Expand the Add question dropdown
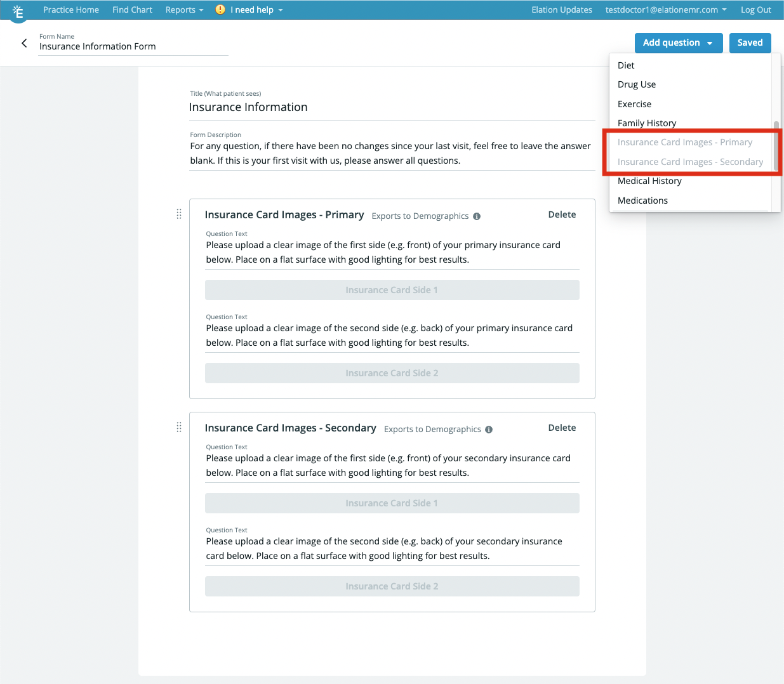 [x=679, y=43]
